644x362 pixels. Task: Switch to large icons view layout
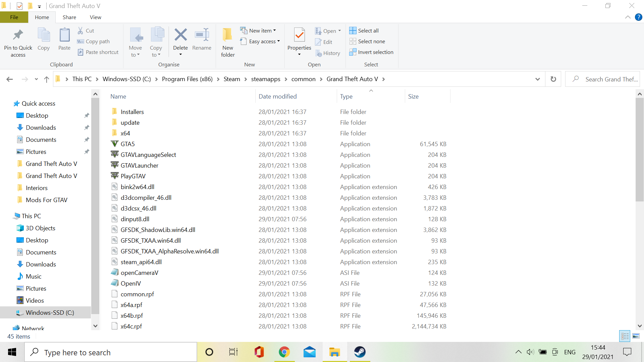coord(636,336)
